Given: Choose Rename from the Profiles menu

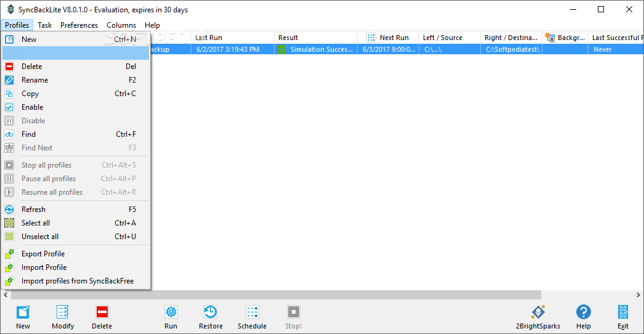Looking at the screenshot, I should [x=76, y=80].
